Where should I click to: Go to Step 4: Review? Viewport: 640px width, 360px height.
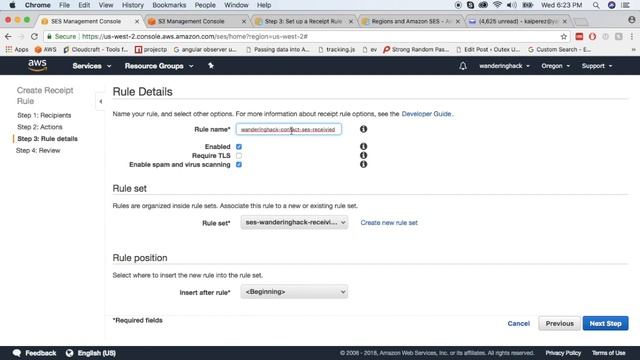click(38, 151)
